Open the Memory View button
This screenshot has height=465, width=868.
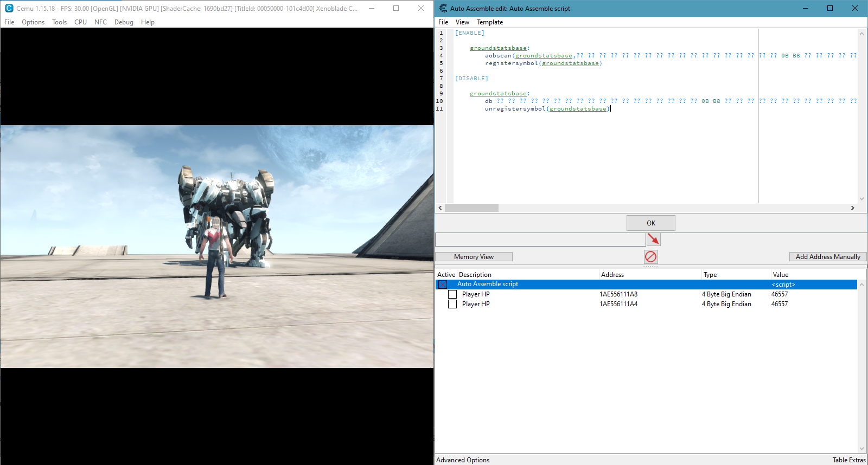474,257
